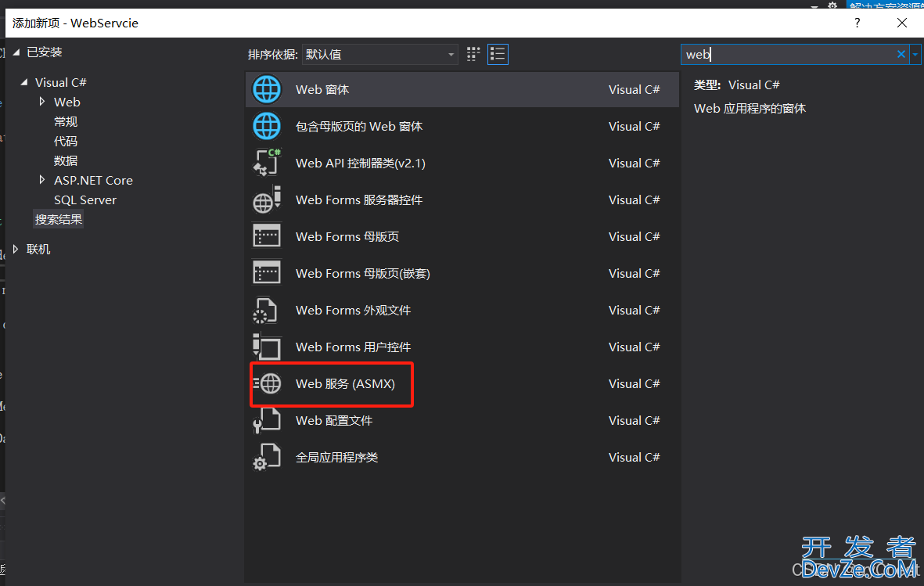Expand the ASP.NET Core node arrow

click(41, 180)
